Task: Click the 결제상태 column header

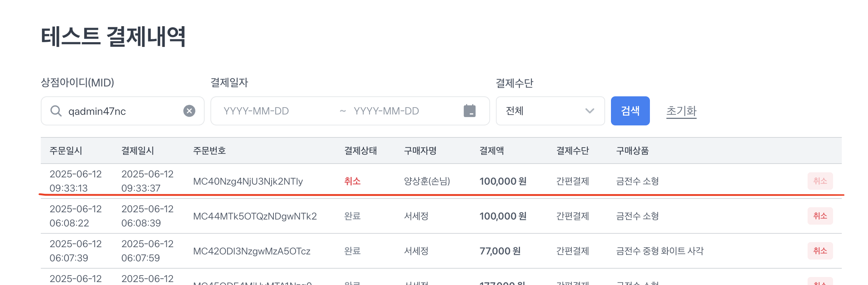Action: pos(360,150)
